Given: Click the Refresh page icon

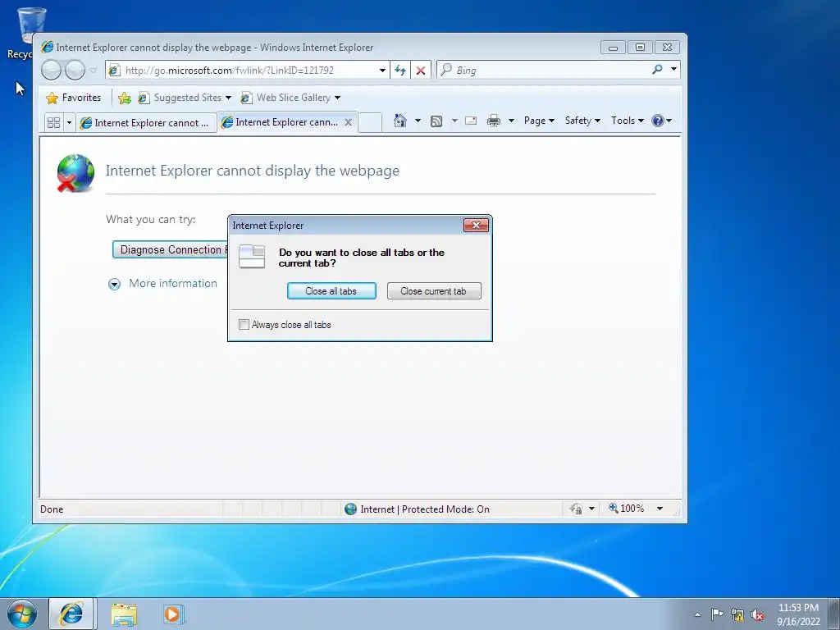Looking at the screenshot, I should pyautogui.click(x=400, y=71).
